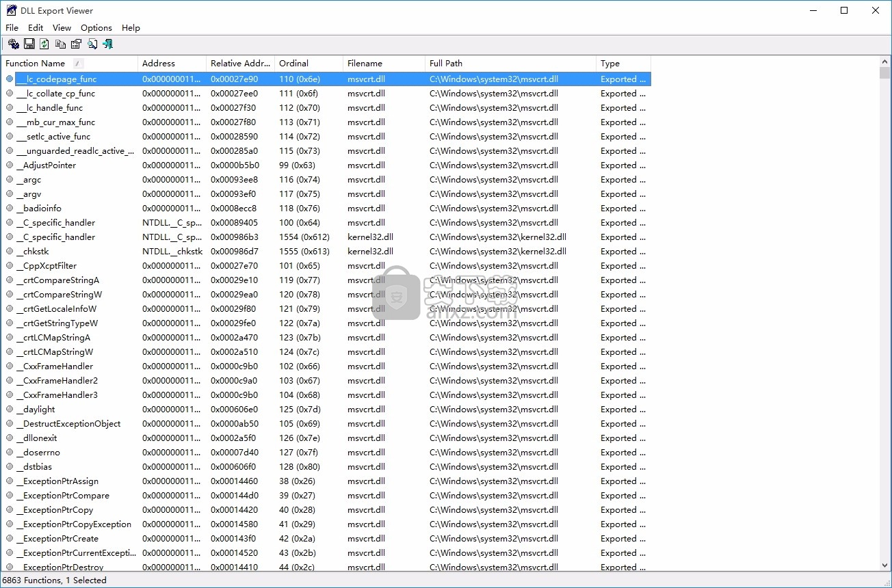The width and height of the screenshot is (892, 588).
Task: Select the __DestructExceptionObject function name
Action: point(69,424)
